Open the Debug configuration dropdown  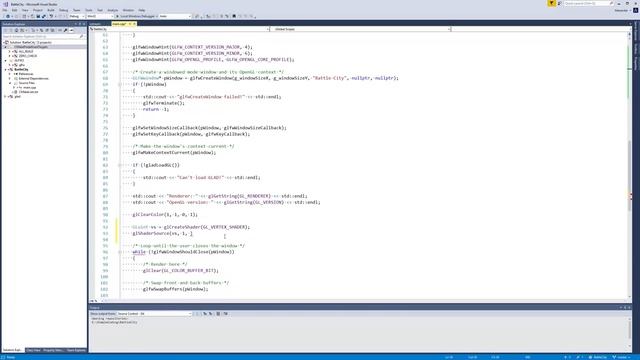coord(76,16)
